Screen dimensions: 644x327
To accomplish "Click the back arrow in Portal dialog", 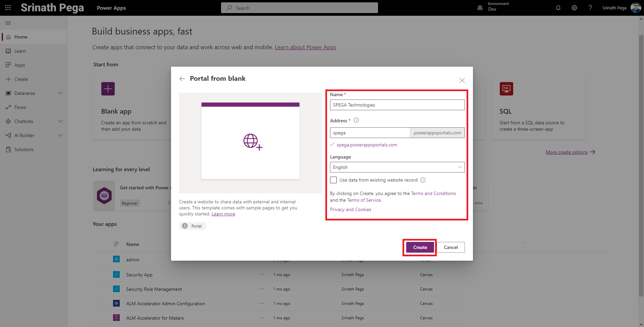I will 182,79.
